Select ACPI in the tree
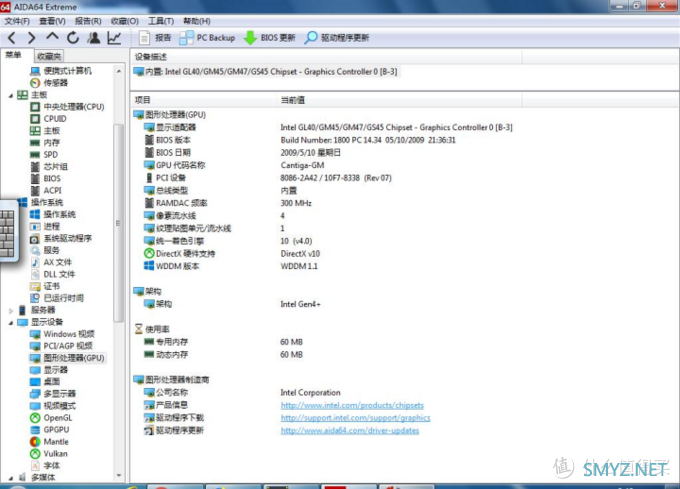Screen dimensions: 680x489 (x=46, y=190)
